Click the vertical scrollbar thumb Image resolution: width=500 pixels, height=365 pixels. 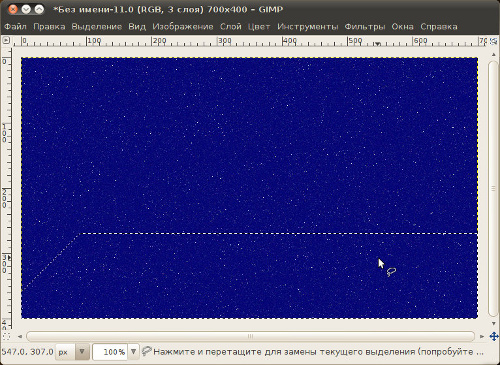(493, 188)
